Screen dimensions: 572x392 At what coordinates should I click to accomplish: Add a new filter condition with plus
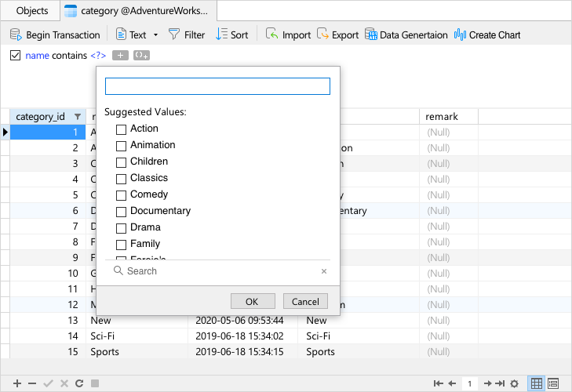[120, 56]
